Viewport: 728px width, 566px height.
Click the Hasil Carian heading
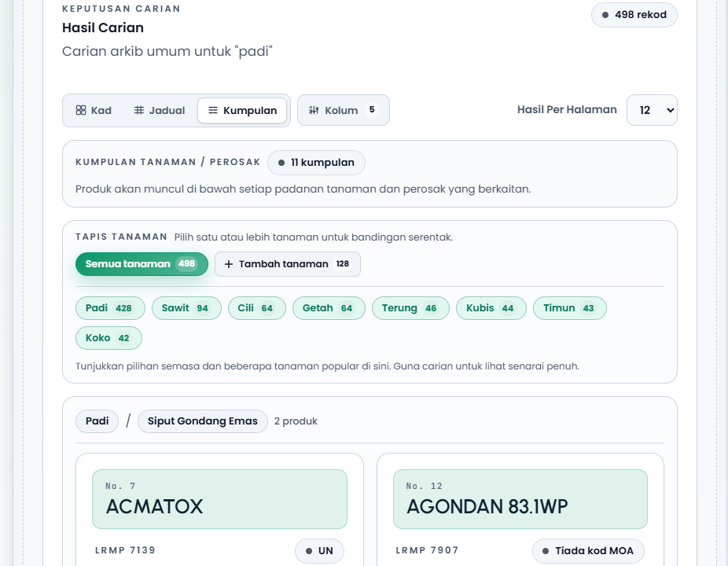(x=103, y=28)
